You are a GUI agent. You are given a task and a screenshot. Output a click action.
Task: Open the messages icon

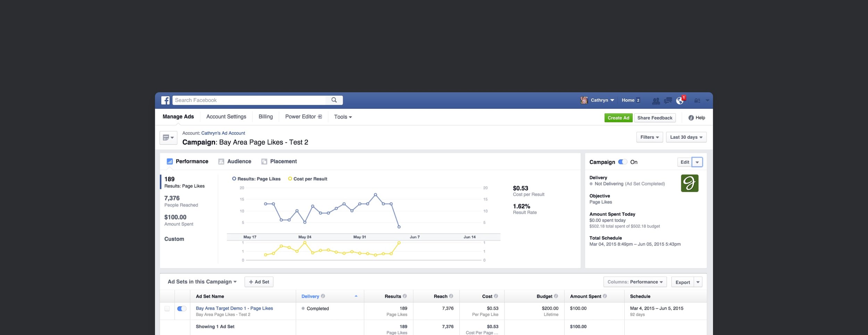pos(668,101)
